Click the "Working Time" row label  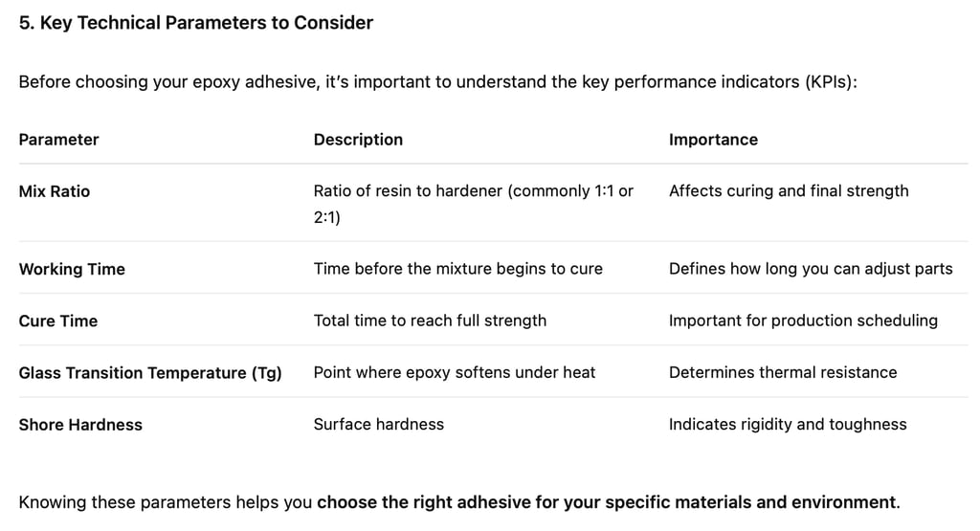coord(72,269)
